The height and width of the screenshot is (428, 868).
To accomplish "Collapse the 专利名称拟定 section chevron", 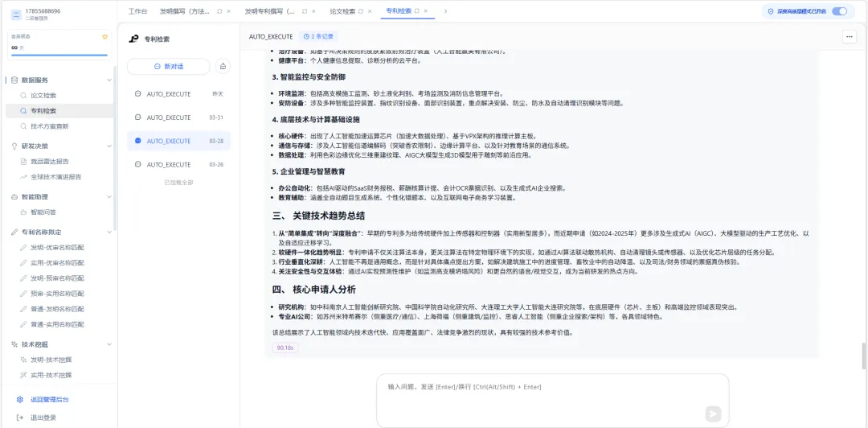I will [x=109, y=232].
